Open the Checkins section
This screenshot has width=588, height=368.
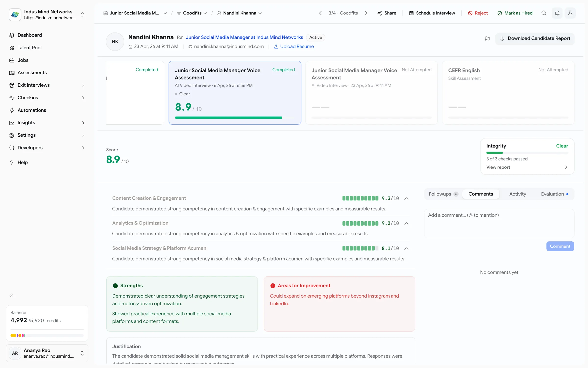coord(47,98)
